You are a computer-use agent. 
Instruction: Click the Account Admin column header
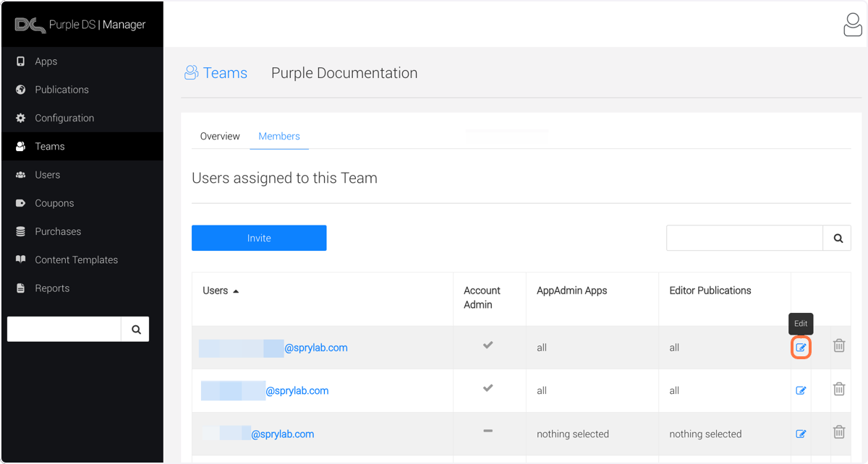click(482, 298)
